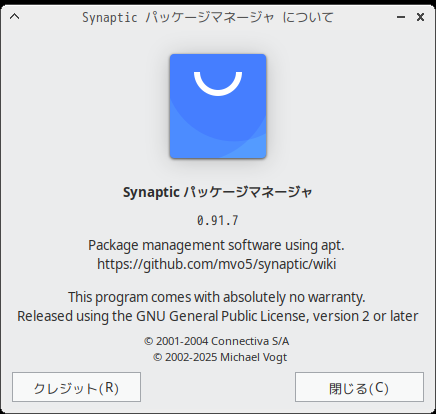Viewport: 436px width, 414px height.
Task: Click the 2001-2004 year range
Action: [182, 341]
